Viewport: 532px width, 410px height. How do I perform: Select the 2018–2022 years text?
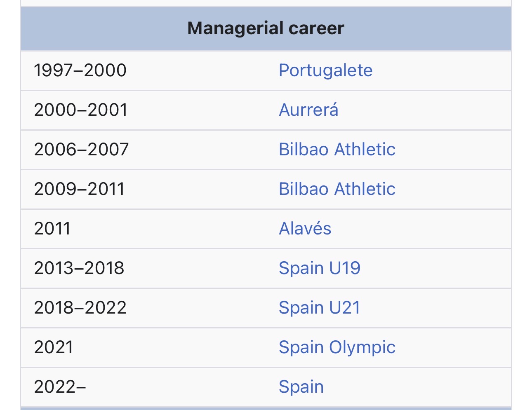[x=80, y=308]
